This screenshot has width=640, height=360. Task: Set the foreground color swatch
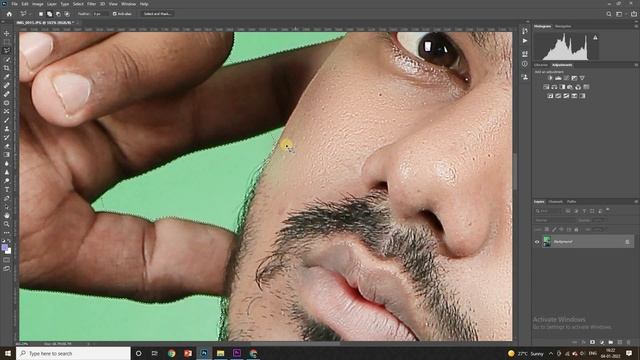[5, 247]
